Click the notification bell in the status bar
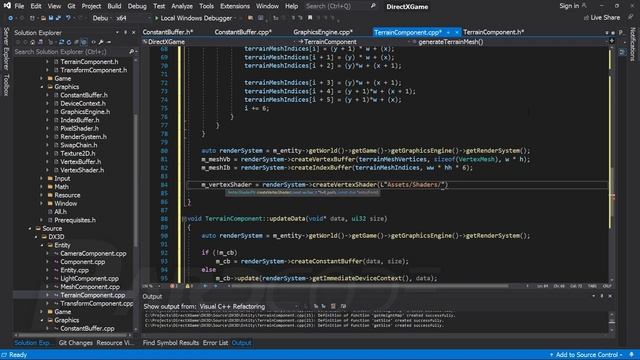The height and width of the screenshot is (360, 640). [631, 355]
